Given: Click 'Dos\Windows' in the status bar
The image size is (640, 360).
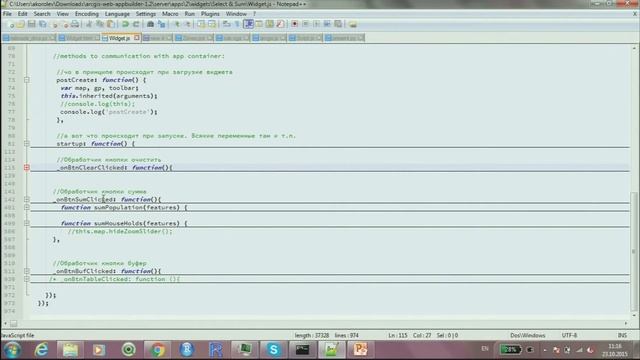Looking at the screenshot, I should [x=528, y=335].
